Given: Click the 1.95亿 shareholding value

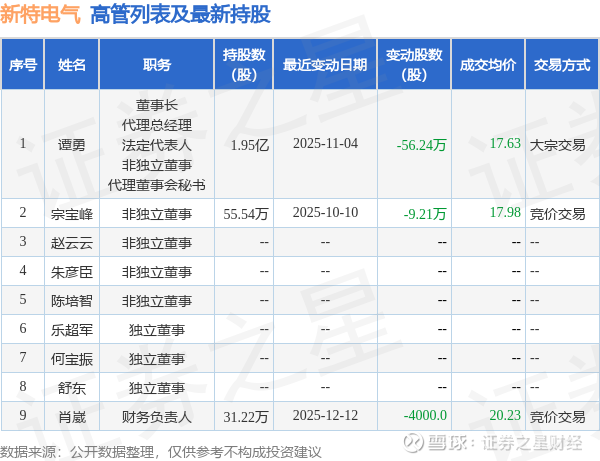Looking at the screenshot, I should [x=250, y=145].
